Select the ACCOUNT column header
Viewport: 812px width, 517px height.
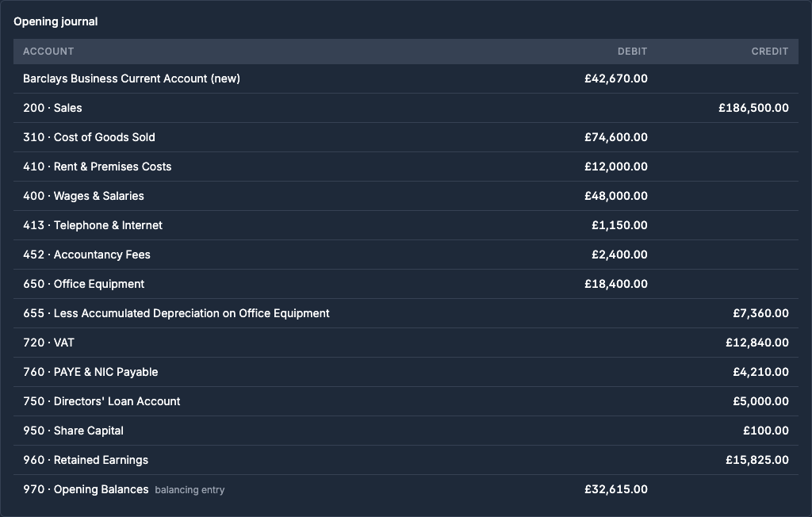click(x=48, y=52)
